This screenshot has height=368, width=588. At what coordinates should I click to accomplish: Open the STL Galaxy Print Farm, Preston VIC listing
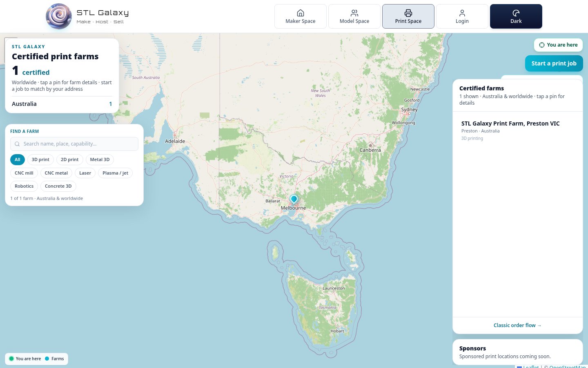[518, 130]
